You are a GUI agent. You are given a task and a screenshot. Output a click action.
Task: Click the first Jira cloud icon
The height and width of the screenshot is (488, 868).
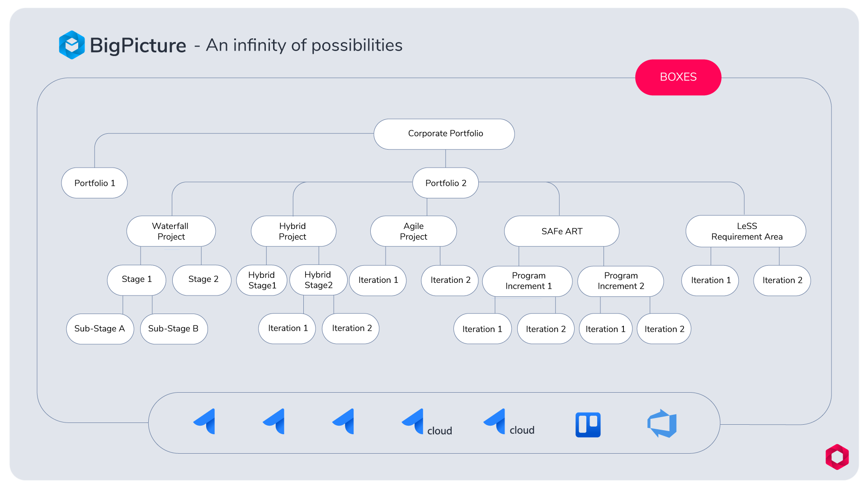pos(426,422)
